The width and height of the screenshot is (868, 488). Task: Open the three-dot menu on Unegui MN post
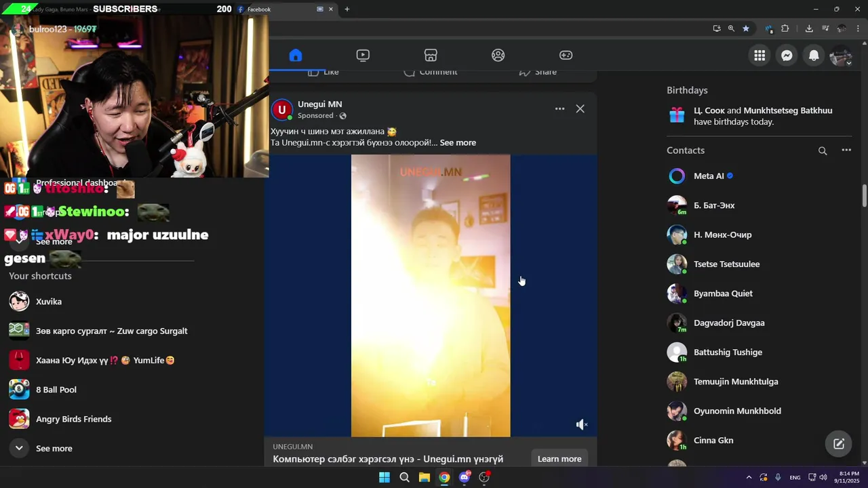(559, 108)
